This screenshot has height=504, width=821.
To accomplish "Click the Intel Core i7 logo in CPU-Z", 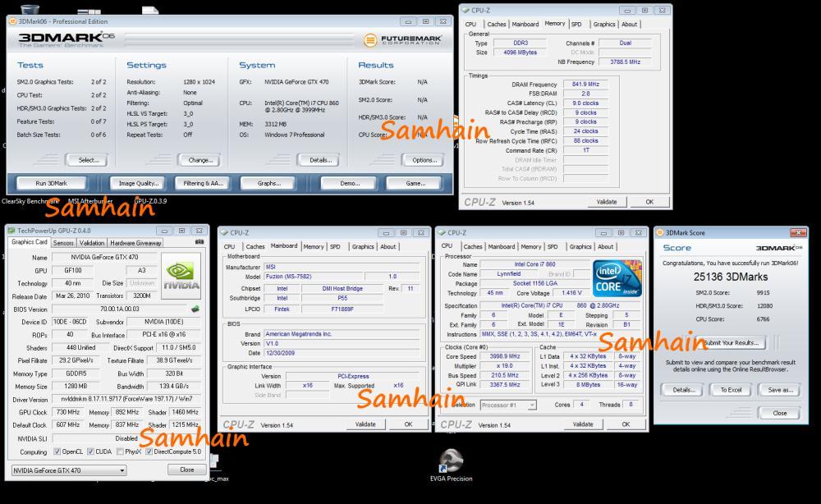I will coord(617,279).
